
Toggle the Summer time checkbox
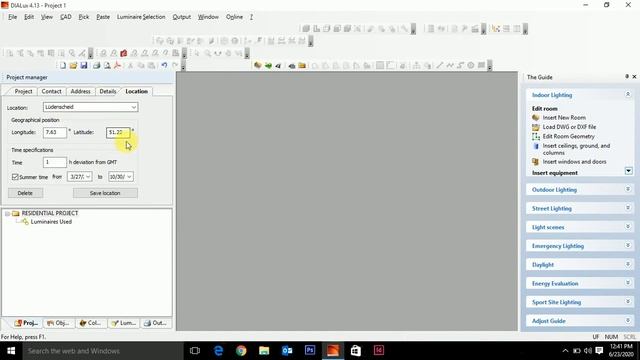click(15, 177)
